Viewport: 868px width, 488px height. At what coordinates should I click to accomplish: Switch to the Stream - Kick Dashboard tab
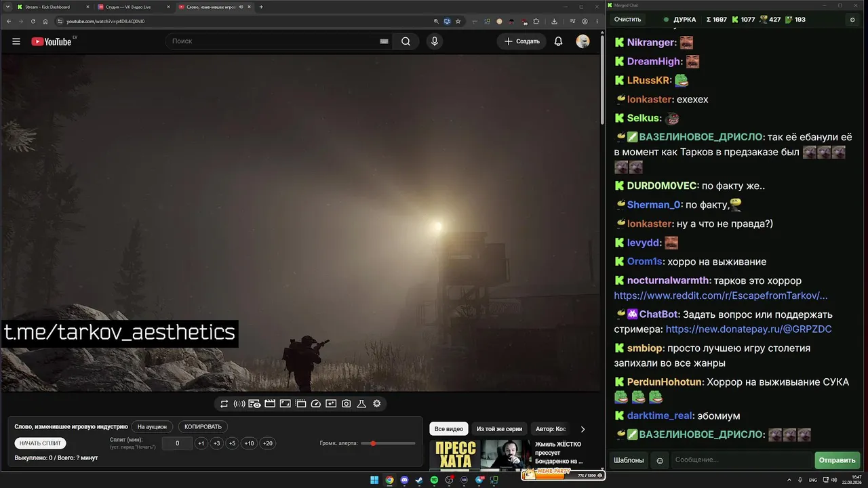(53, 7)
